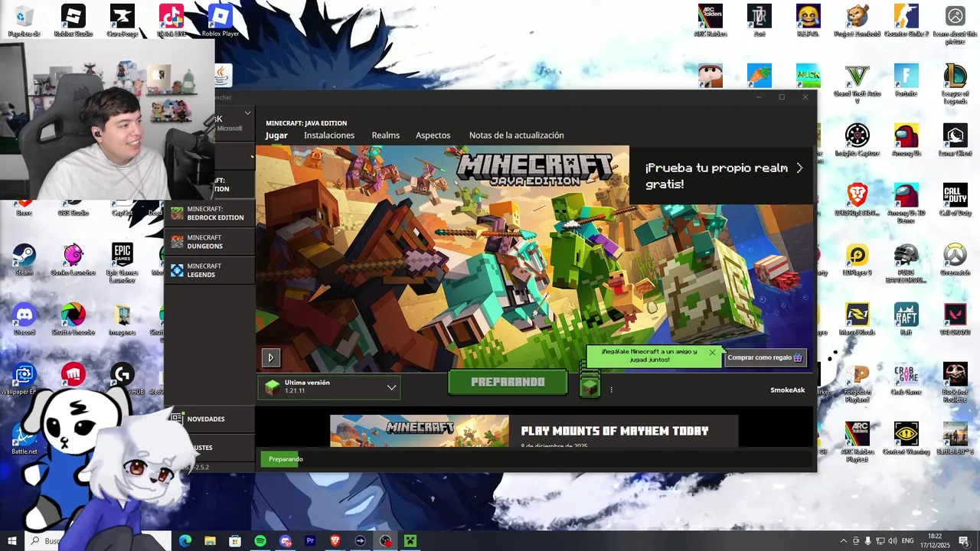Open Spotify from the taskbar
980x551 pixels.
[260, 541]
